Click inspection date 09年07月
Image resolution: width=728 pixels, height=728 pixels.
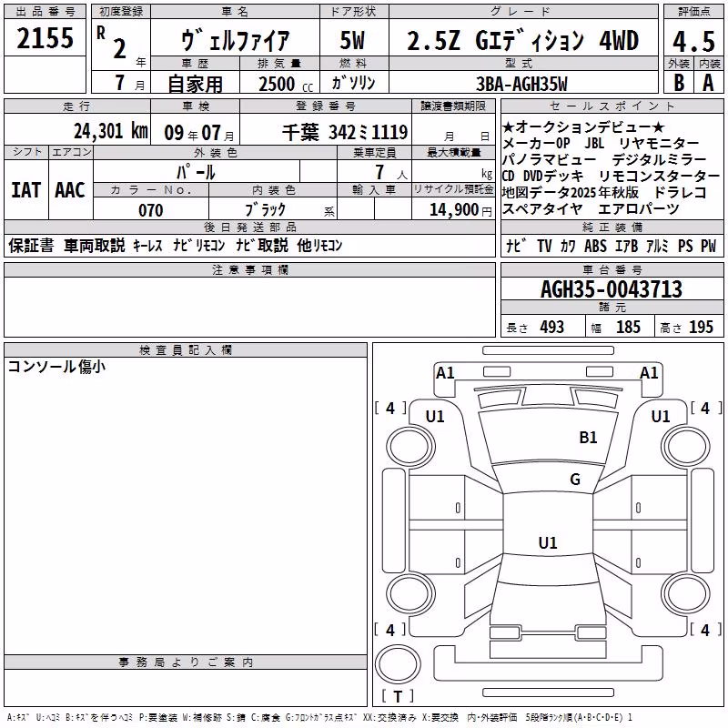click(199, 133)
